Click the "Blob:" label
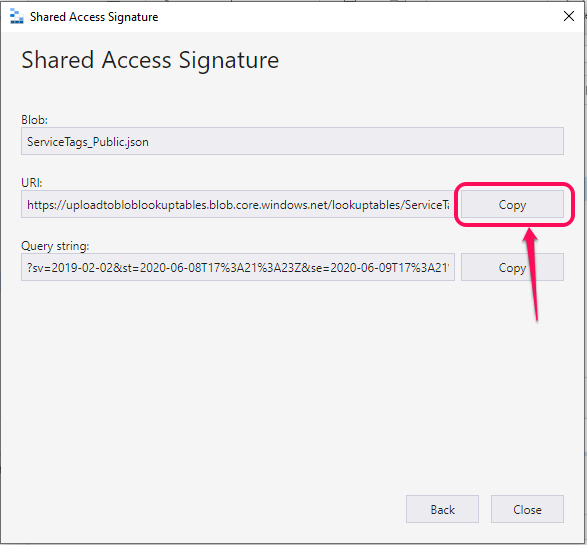The width and height of the screenshot is (587, 545). [x=34, y=120]
